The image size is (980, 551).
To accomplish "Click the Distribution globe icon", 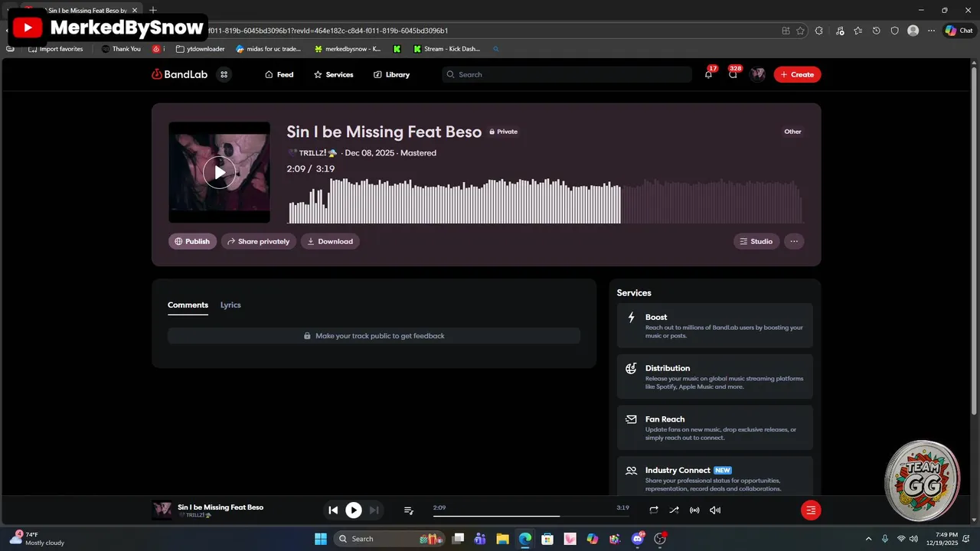I will [631, 368].
